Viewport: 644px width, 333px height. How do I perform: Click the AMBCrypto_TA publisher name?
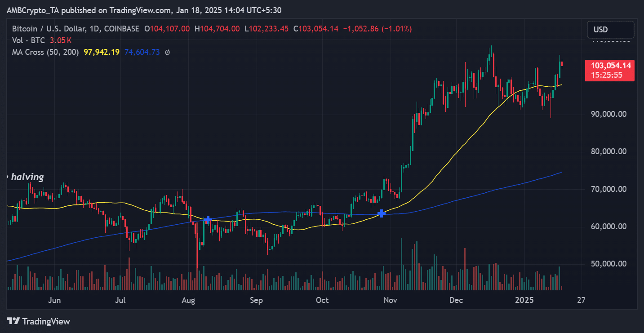coord(31,10)
